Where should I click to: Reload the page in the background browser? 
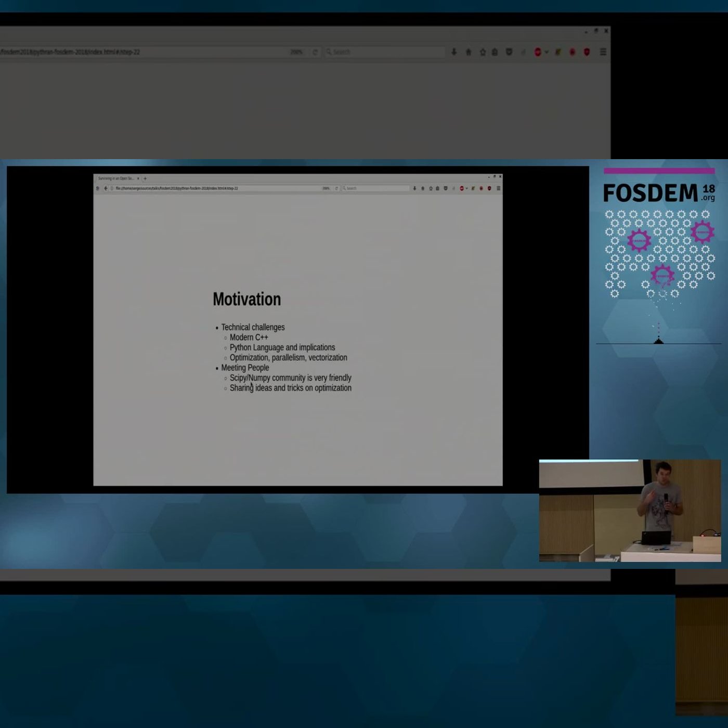point(315,52)
